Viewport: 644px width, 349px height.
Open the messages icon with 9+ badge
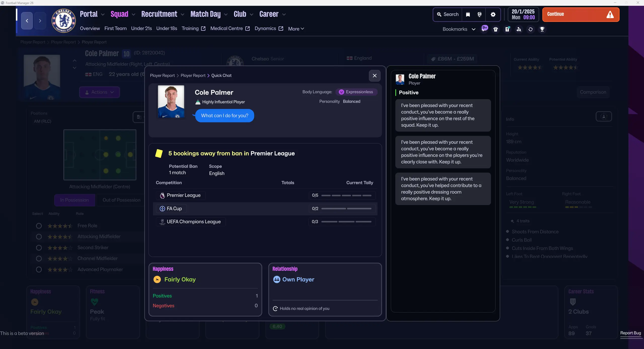[484, 29]
